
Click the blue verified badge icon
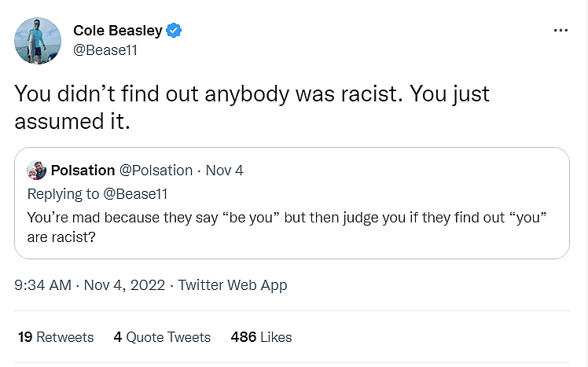click(x=174, y=31)
